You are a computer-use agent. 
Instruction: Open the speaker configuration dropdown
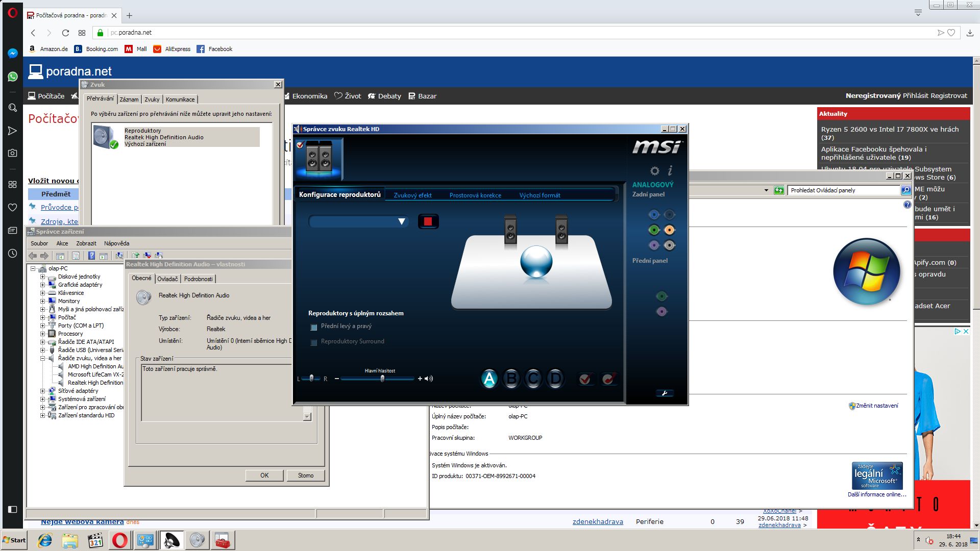401,221
